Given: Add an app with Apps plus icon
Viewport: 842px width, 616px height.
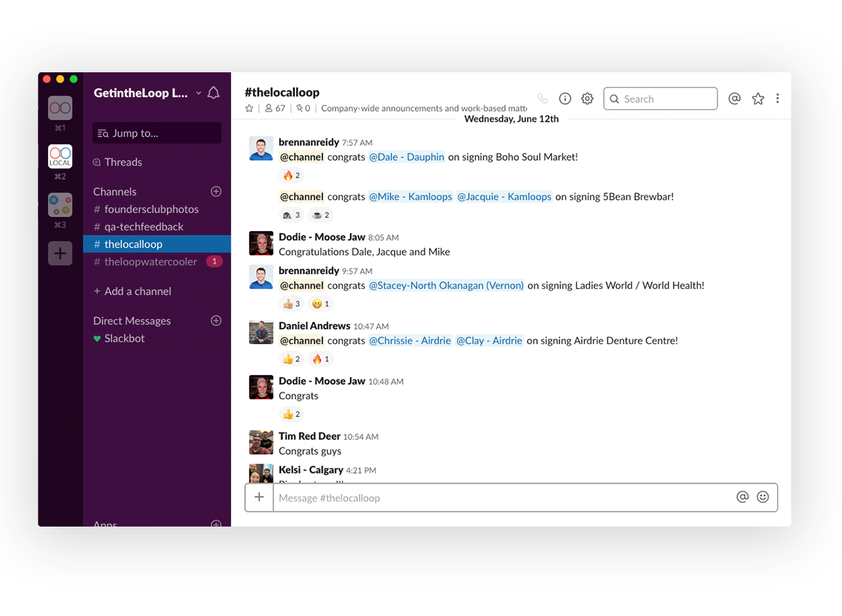Looking at the screenshot, I should click(216, 524).
